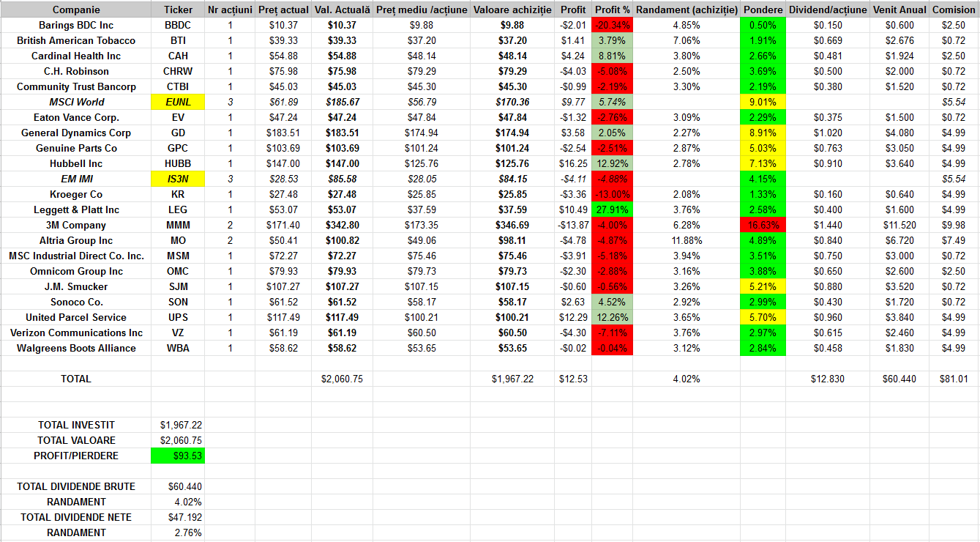The width and height of the screenshot is (980, 542).
Task: Click Leggett & Platt's 27.91% profit cell
Action: [x=613, y=209]
